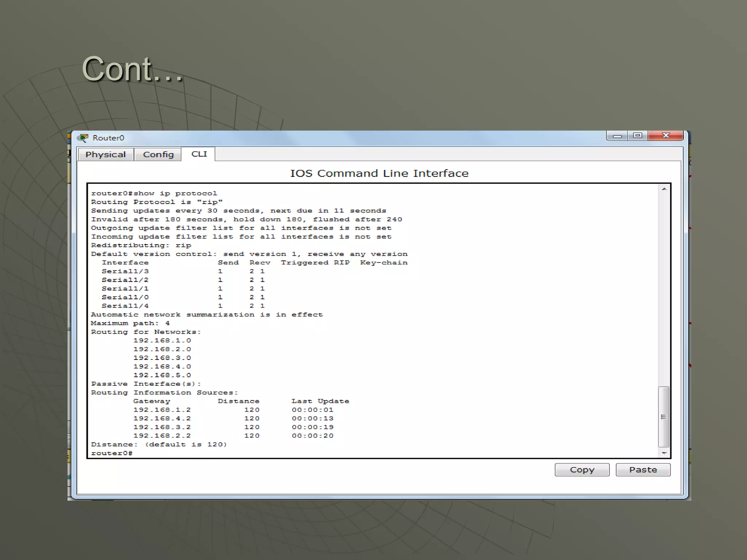Minimize the Router0 window
Viewport: 747px width, 560px height.
coord(617,136)
